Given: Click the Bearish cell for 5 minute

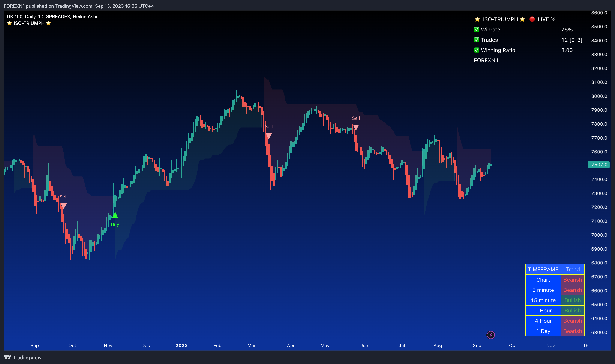Looking at the screenshot, I should pos(573,290).
